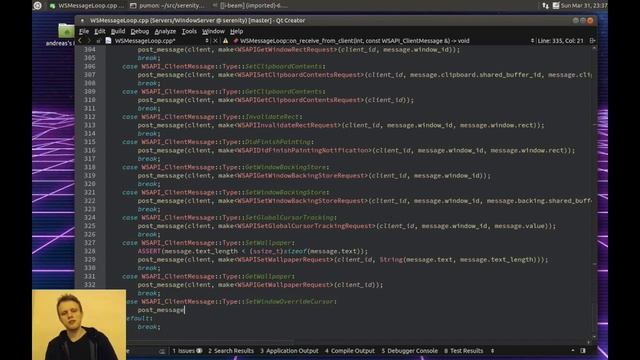The image size is (640, 360).
Task: Click the InvalidateRect case label
Action: point(272,117)
